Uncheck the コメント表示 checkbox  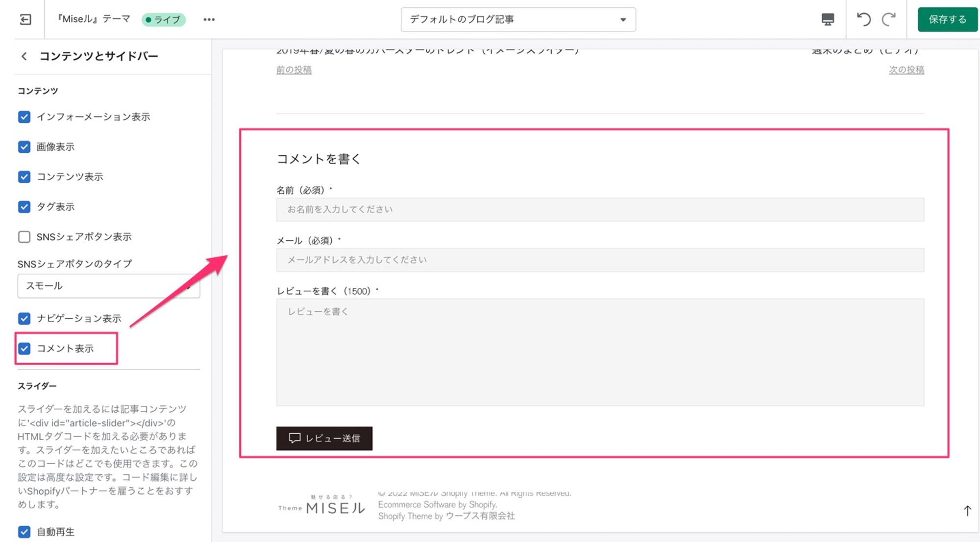24,349
